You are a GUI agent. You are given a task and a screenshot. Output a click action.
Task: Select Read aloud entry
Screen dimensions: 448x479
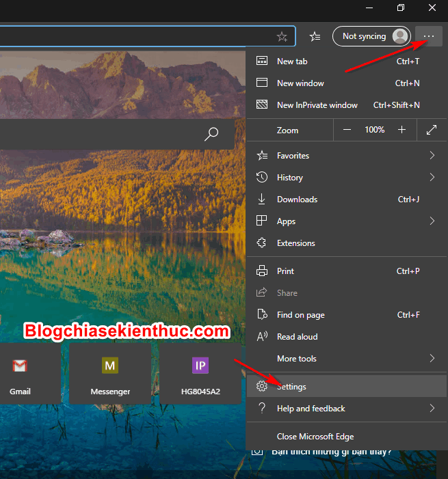[x=346, y=337]
